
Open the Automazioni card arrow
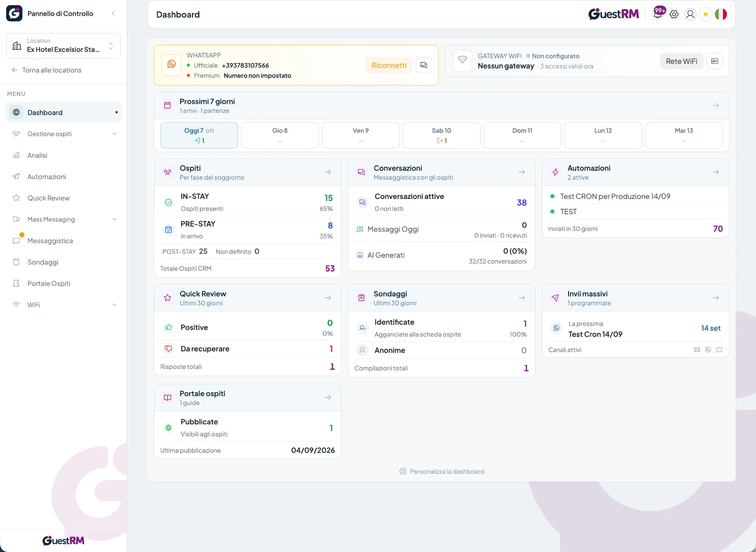coord(716,172)
